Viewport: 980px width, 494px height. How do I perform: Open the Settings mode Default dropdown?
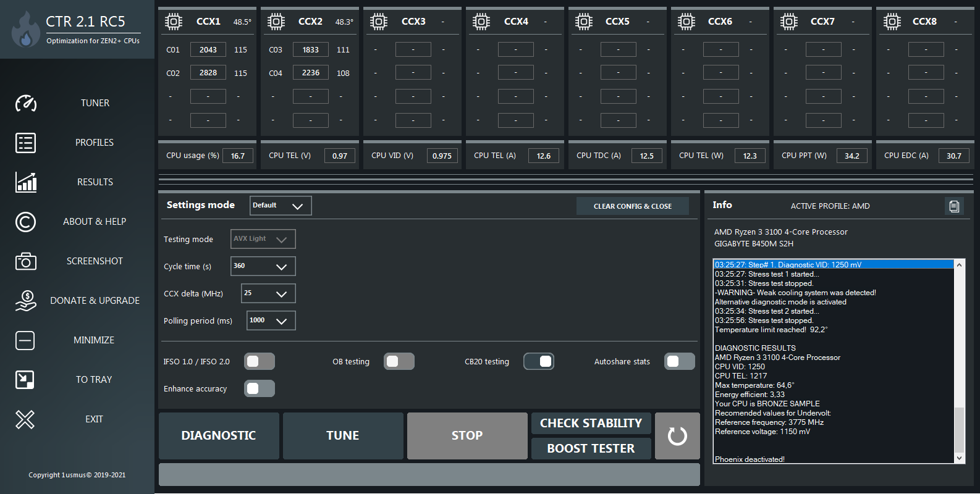[x=281, y=206]
